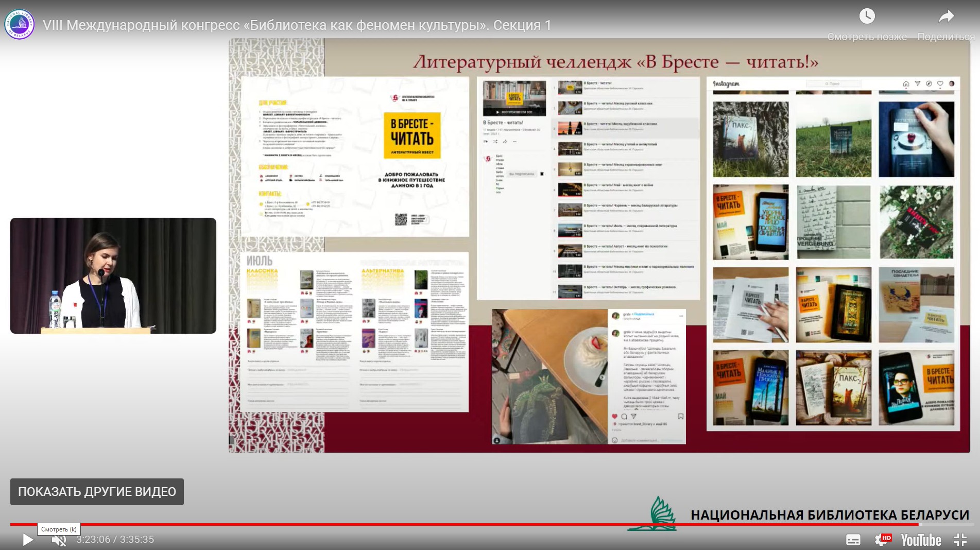Toggle subtitles with the captions icon
The width and height of the screenshot is (980, 550).
853,540
